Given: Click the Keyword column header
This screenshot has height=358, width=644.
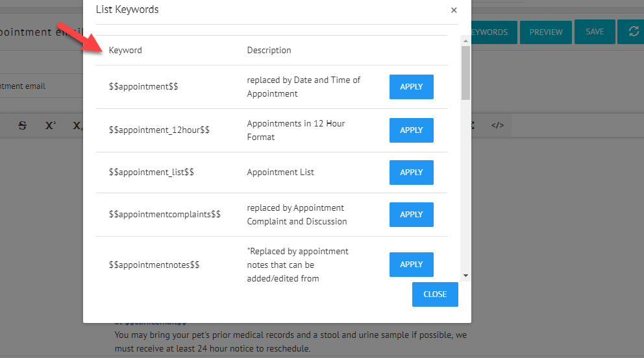Looking at the screenshot, I should (x=125, y=50).
